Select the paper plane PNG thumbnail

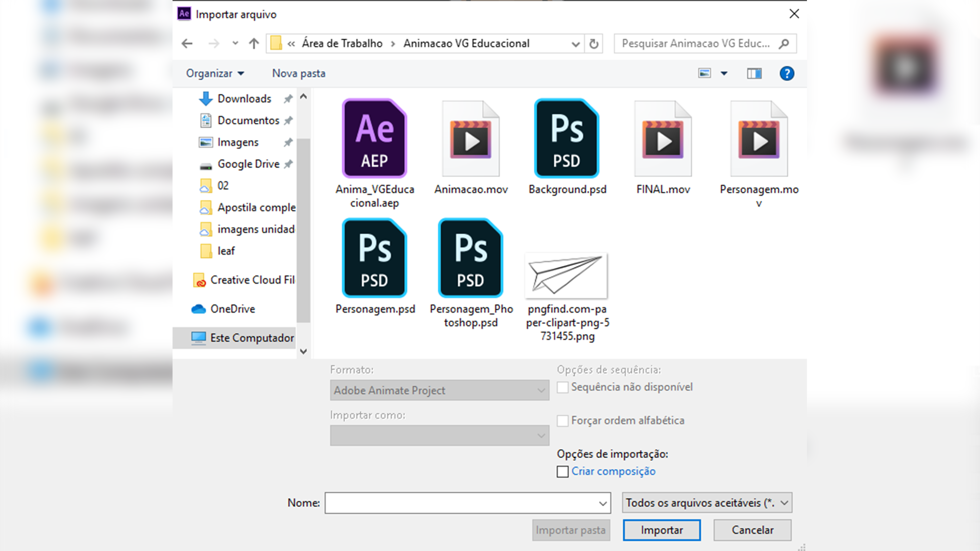pos(567,275)
